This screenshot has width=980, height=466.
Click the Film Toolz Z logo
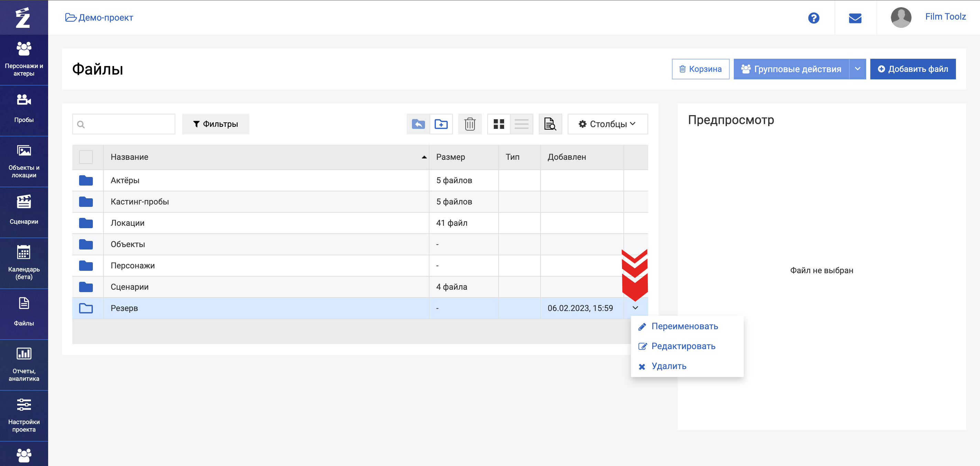coord(23,18)
